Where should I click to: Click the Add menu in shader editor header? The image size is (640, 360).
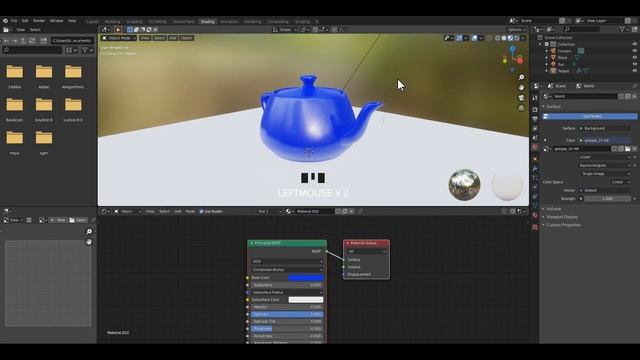pos(178,211)
